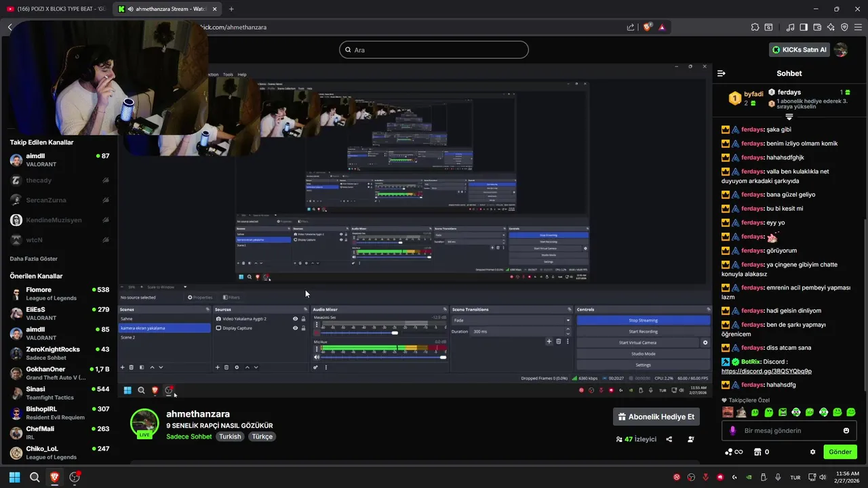Mute the Mic/Aux speaker icon in mixer

[316, 357]
